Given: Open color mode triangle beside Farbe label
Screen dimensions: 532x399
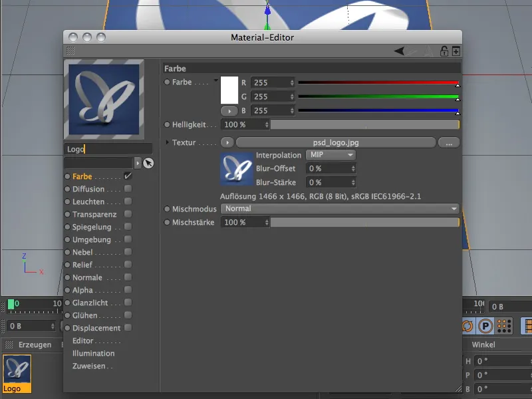Looking at the screenshot, I should pyautogui.click(x=215, y=80).
